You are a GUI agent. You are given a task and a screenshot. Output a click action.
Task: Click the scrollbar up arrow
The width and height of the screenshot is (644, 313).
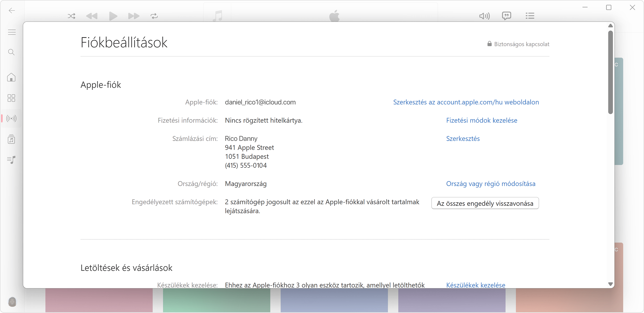611,26
